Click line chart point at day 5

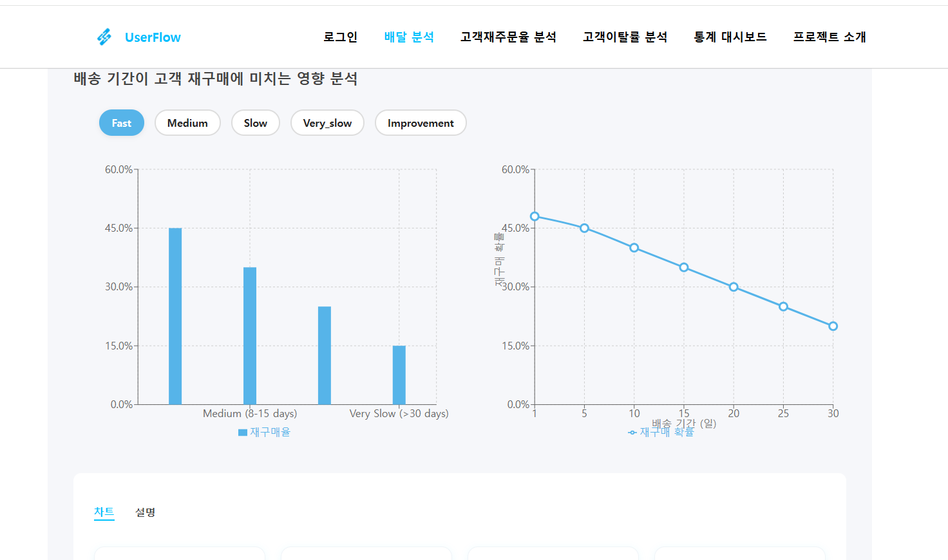[584, 228]
